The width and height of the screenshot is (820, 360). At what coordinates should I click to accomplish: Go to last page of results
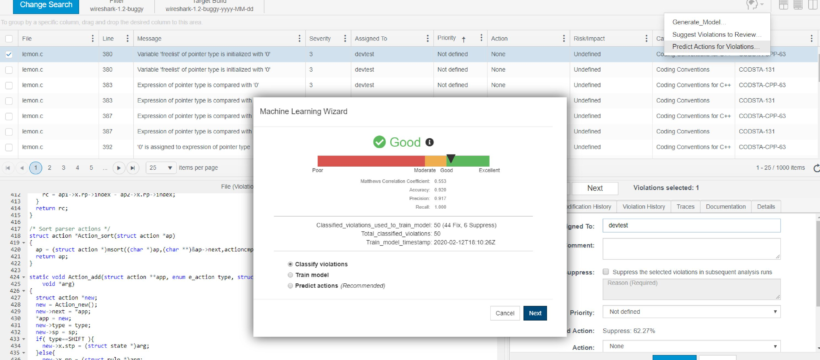click(133, 168)
